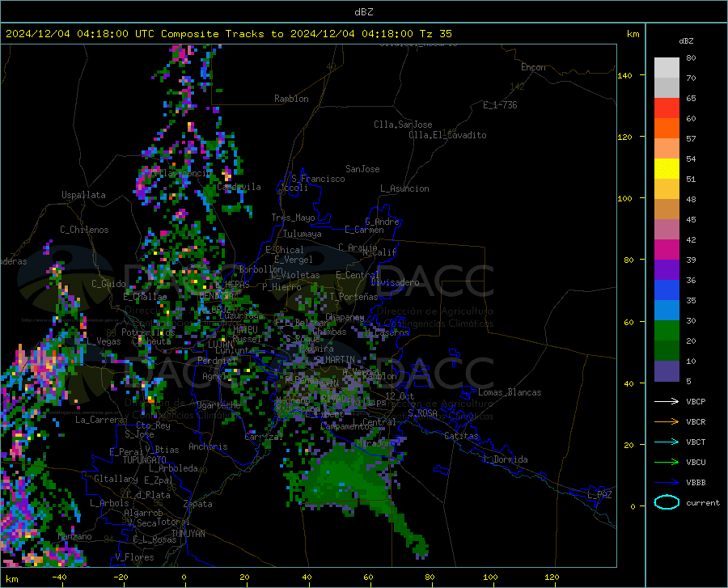Select the light gray 70-80 dBZ swatch
Viewport: 728px width, 588px height.
(667, 68)
